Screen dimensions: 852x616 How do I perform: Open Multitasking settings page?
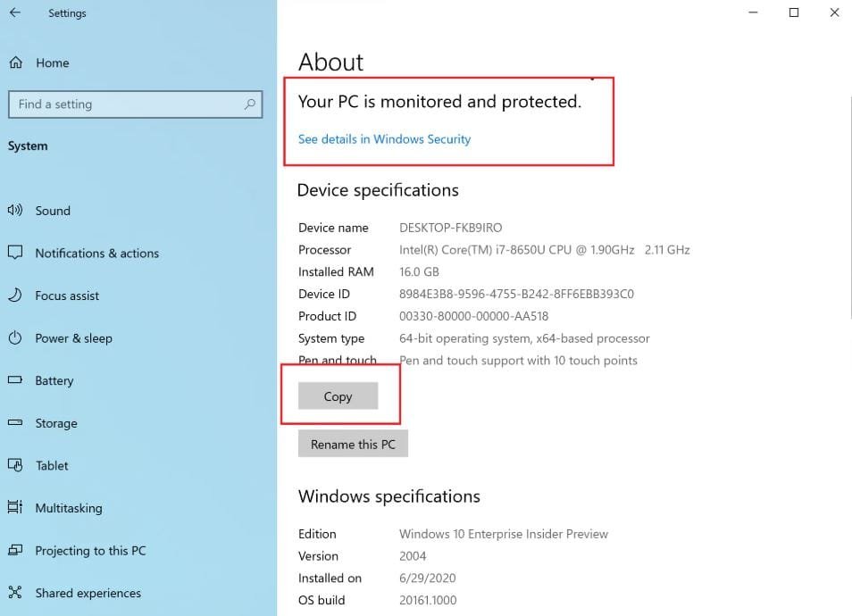click(x=68, y=508)
